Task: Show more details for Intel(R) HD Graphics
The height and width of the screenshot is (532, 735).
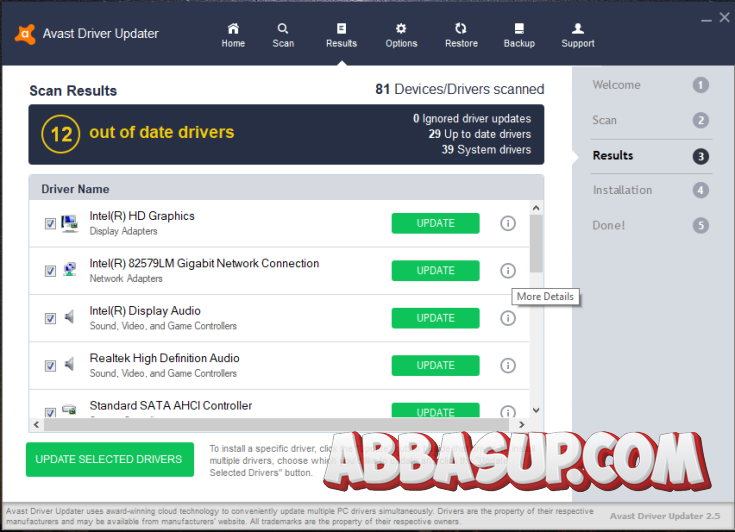Action: 508,223
